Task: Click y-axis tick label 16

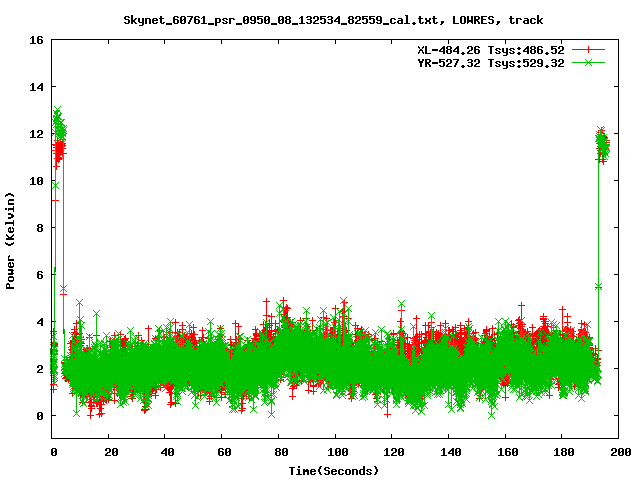Action: 36,40
